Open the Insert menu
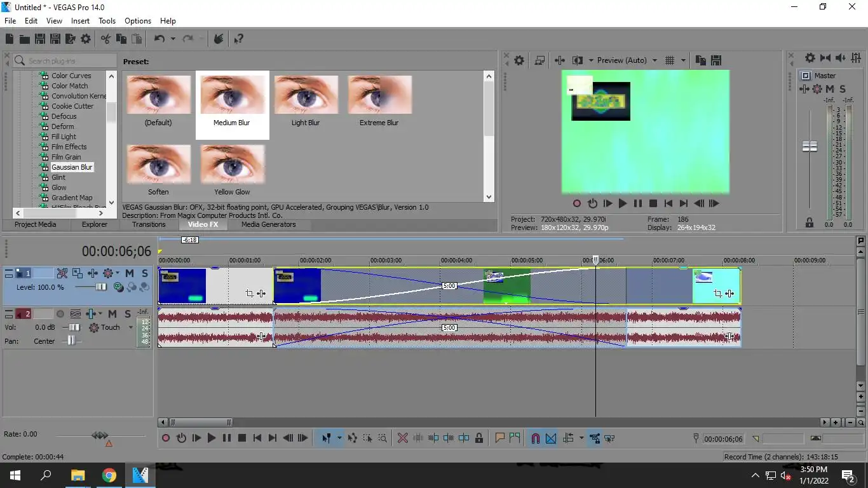Screen dimensions: 868x488 pos(80,21)
